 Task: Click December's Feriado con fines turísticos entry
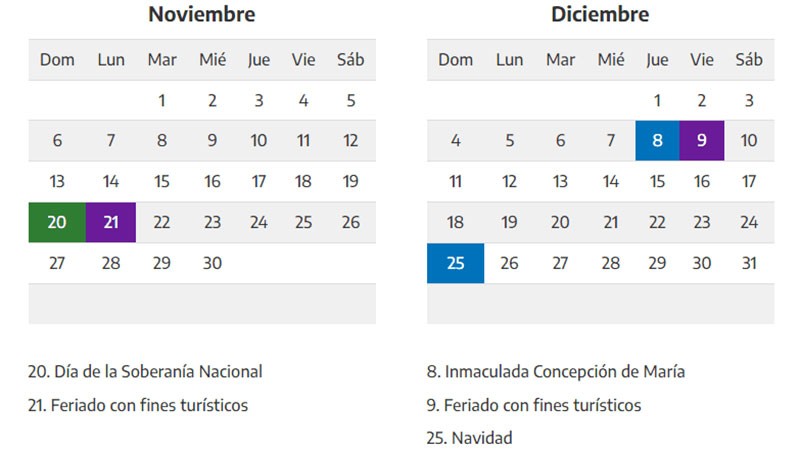[533, 405]
